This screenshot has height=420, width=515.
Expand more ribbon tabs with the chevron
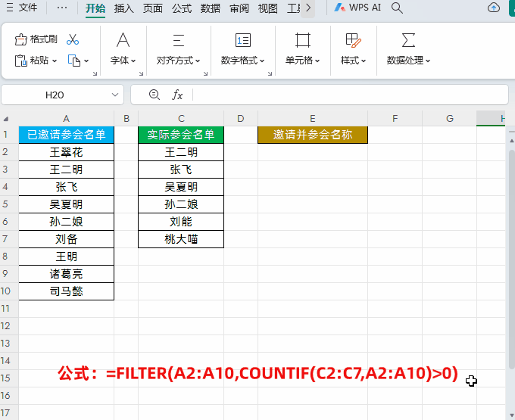(308, 8)
